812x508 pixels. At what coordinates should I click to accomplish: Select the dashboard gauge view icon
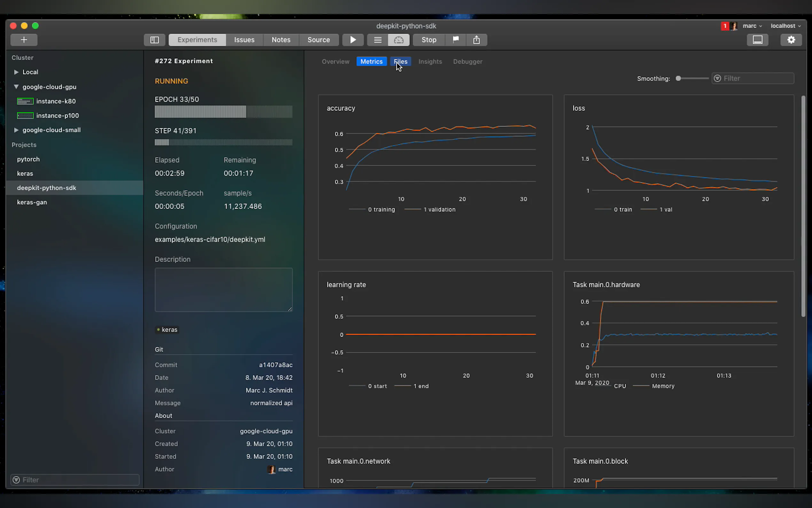[398, 40]
